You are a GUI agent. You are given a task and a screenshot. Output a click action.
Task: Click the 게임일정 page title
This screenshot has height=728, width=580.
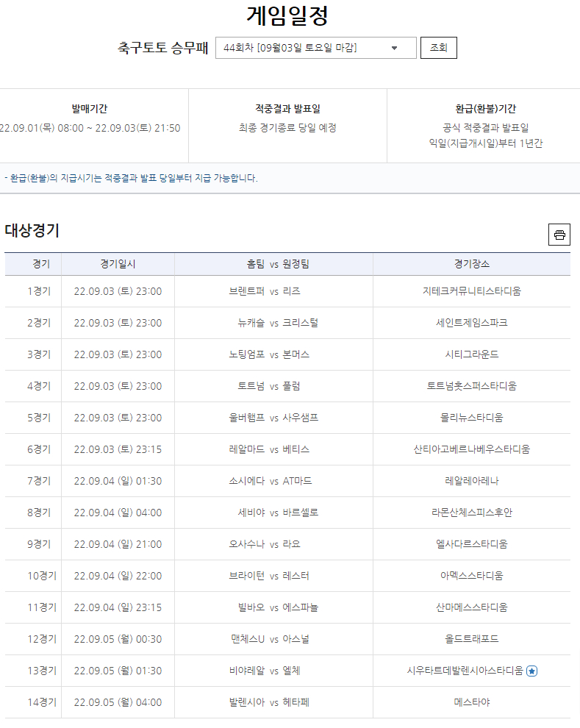pyautogui.click(x=287, y=15)
